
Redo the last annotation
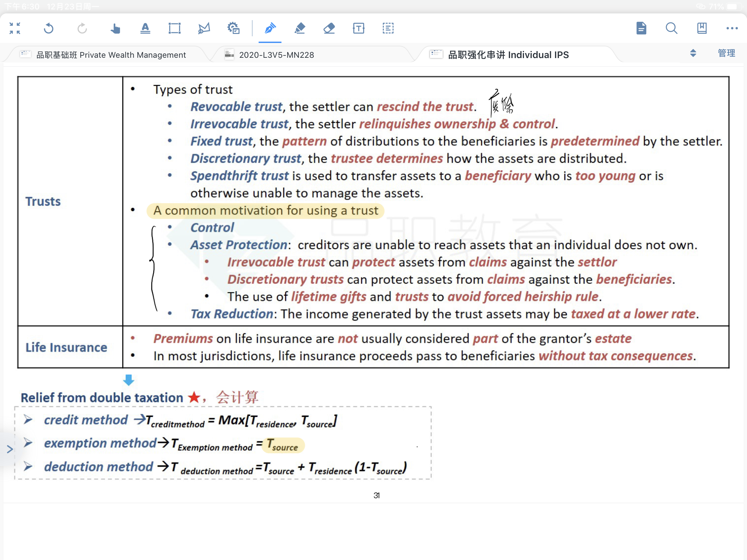coord(82,28)
